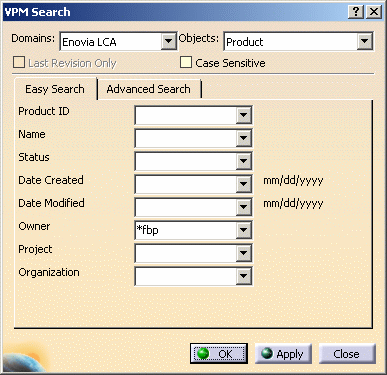Click into the Organization input field
The width and height of the screenshot is (387, 375).
click(186, 276)
